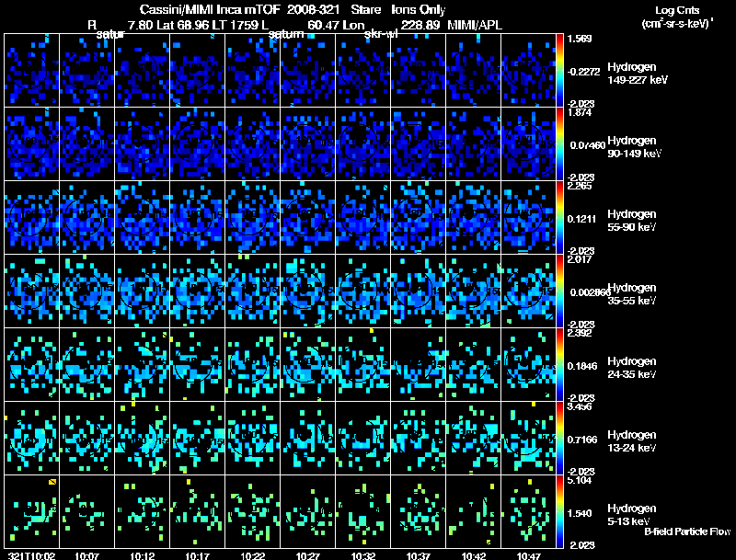Select the 55-90 keV image at 10:22
The width and height of the screenshot is (736, 560).
pyautogui.click(x=252, y=218)
